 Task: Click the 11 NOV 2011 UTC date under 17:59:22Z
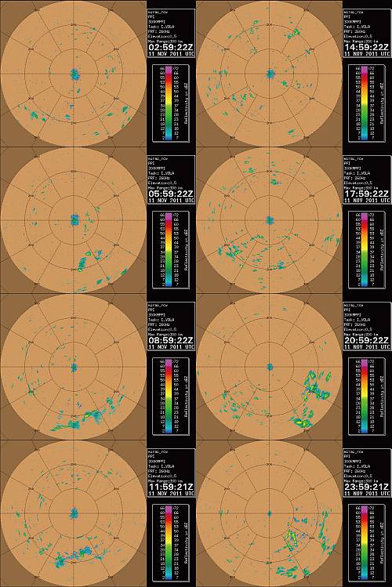[x=367, y=201]
